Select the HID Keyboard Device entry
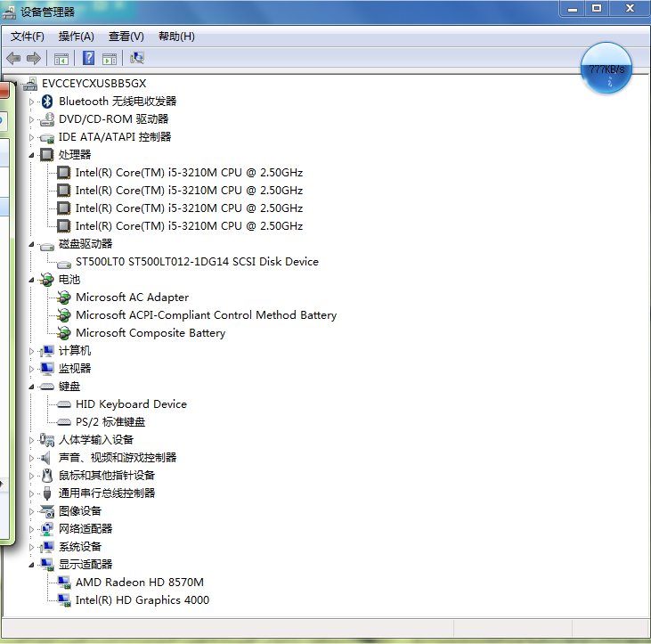 click(131, 404)
